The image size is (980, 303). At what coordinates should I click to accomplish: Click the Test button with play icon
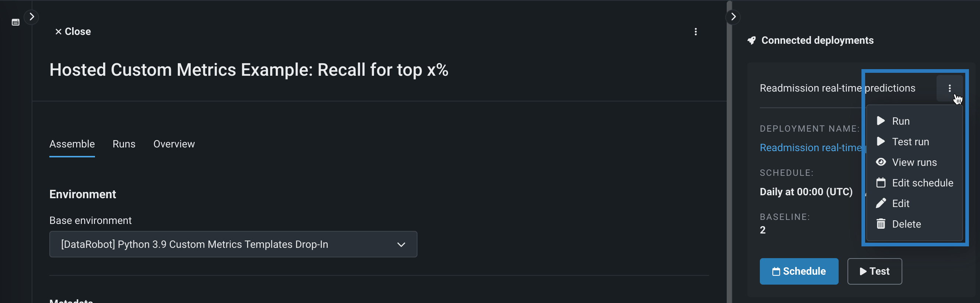tap(874, 271)
